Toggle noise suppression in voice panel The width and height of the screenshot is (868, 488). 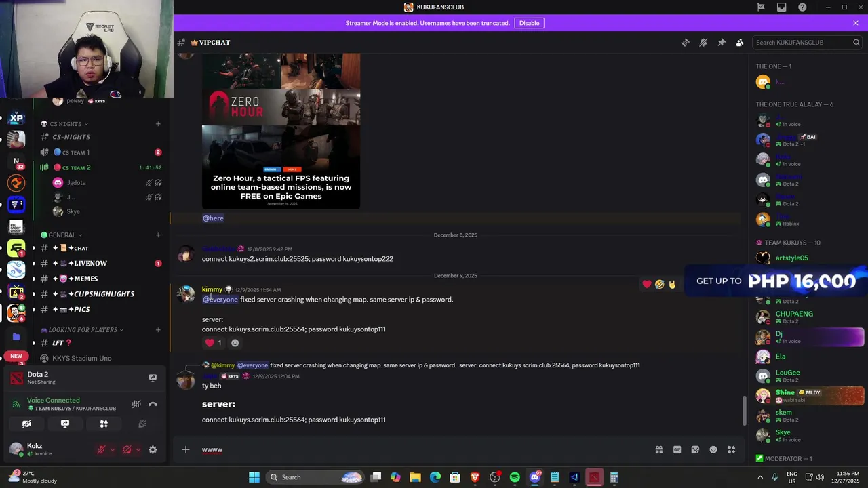[136, 404]
